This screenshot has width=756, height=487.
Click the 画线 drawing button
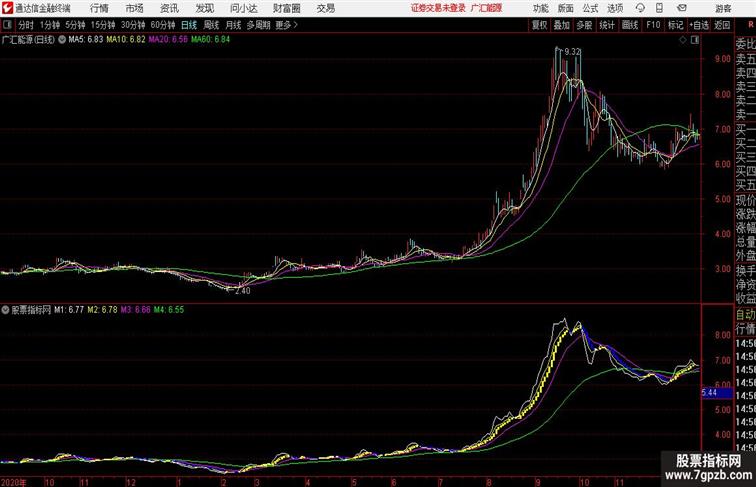[x=630, y=25]
